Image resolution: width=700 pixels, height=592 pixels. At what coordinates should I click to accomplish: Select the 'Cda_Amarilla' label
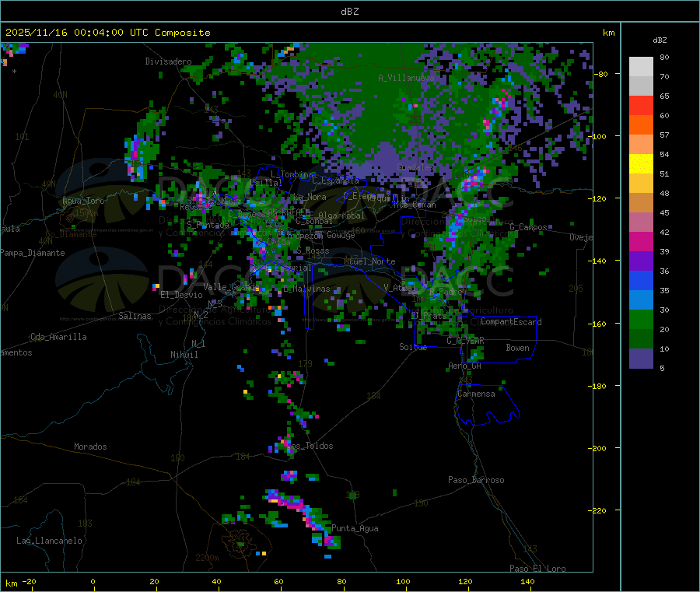click(x=58, y=337)
